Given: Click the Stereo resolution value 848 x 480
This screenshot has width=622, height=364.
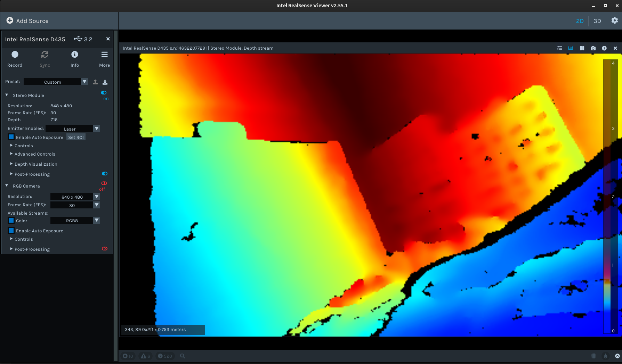Looking at the screenshot, I should (x=61, y=106).
